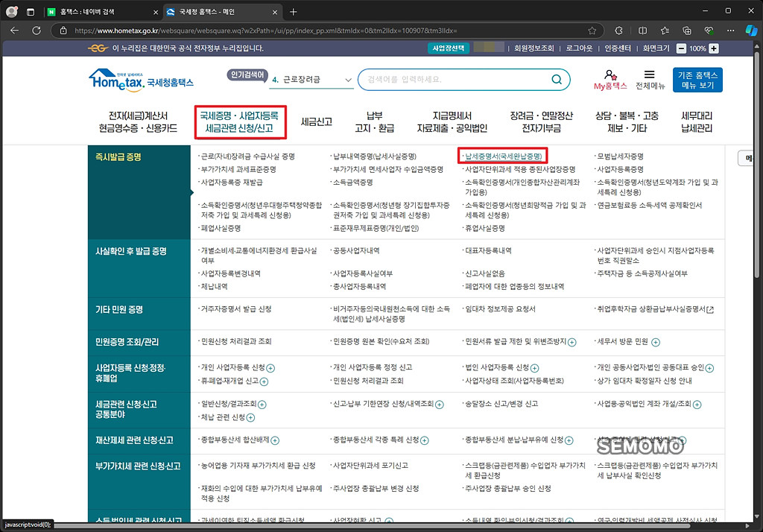Viewport: 763px width, 532px height.
Task: Open 지급명세서 자료제출·공익법인 menu
Action: click(x=452, y=122)
